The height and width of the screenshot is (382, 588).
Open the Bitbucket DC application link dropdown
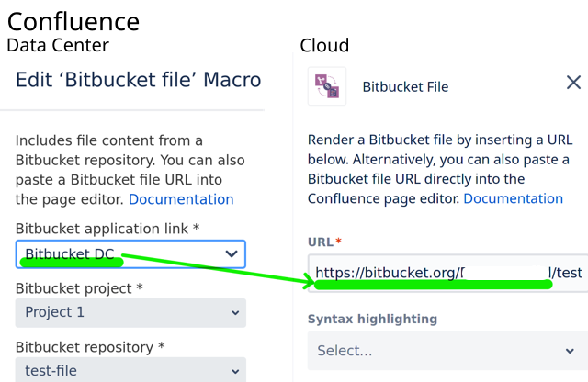130,254
